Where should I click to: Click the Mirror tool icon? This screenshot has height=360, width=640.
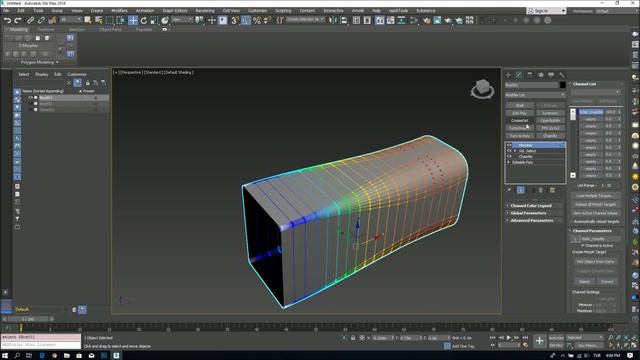[x=333, y=20]
